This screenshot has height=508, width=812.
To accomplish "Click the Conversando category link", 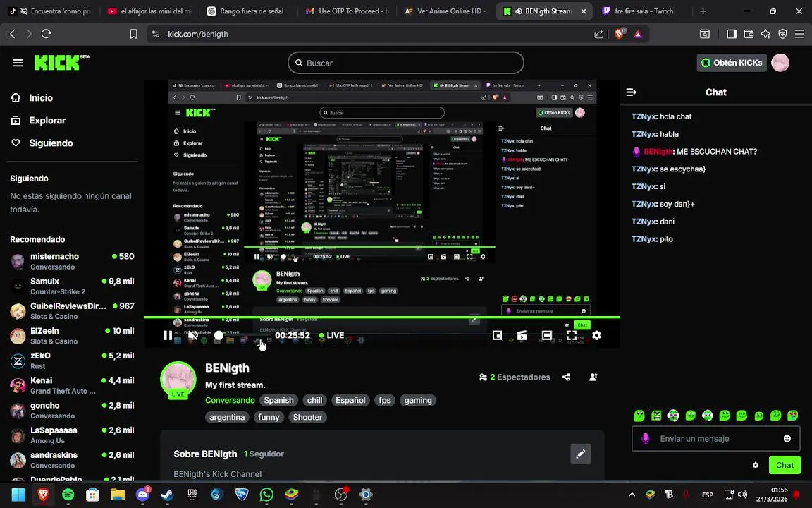I will [x=230, y=400].
